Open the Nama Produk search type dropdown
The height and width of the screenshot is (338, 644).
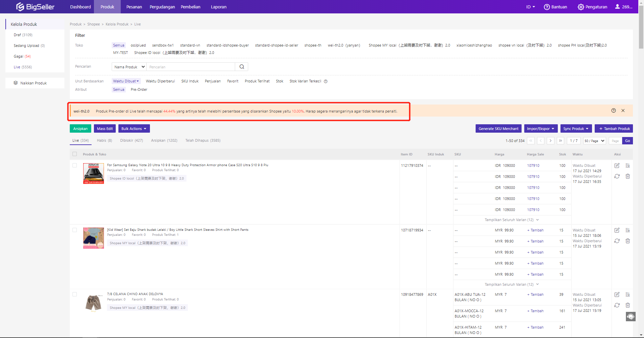(x=129, y=67)
